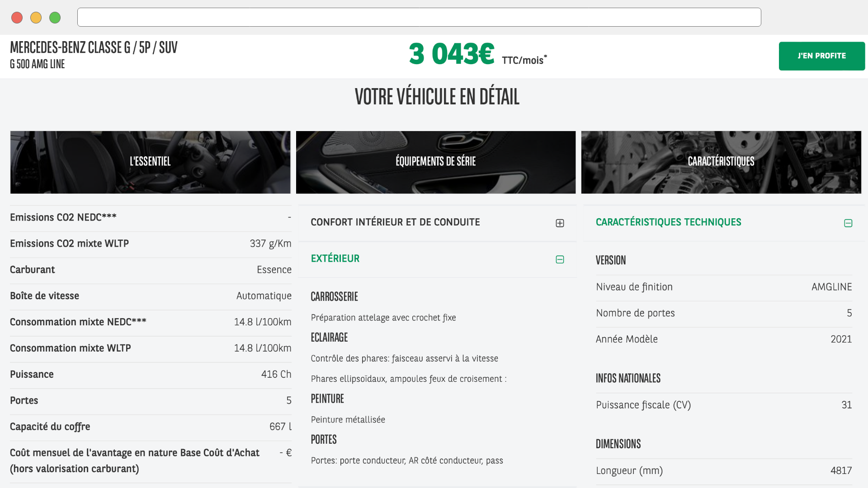Screen dimensions: 868x488
Task: Expand Confort Intérieur et de Conduite plus icon
Action: point(560,223)
